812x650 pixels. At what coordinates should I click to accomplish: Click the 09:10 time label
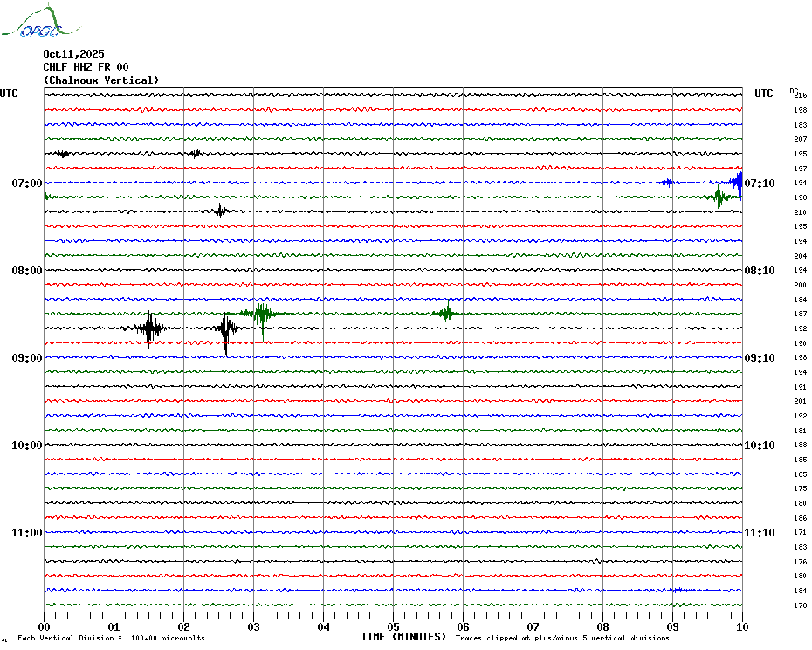[x=760, y=358]
